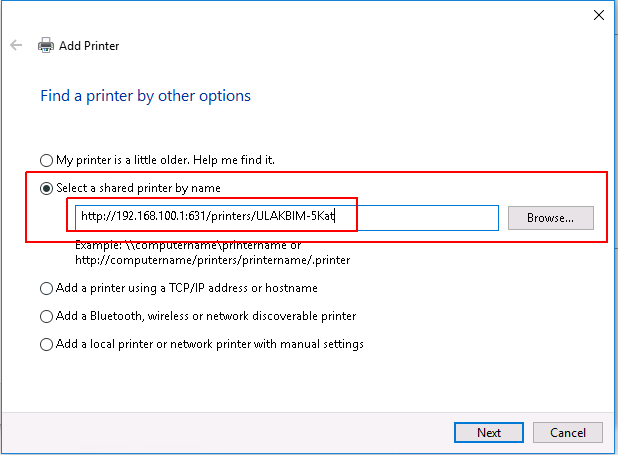This screenshot has height=455, width=618.
Task: Click the printer icon beside Add Printer
Action: click(46, 46)
